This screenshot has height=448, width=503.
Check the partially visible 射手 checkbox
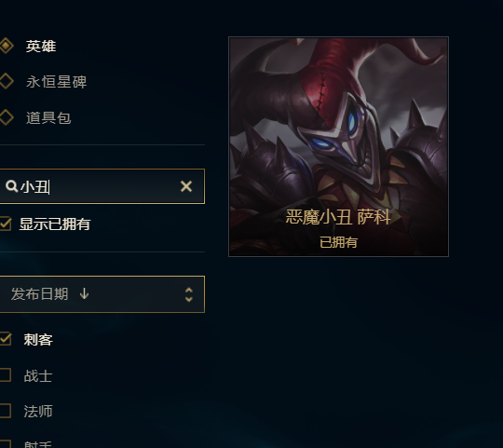pyautogui.click(x=6, y=444)
